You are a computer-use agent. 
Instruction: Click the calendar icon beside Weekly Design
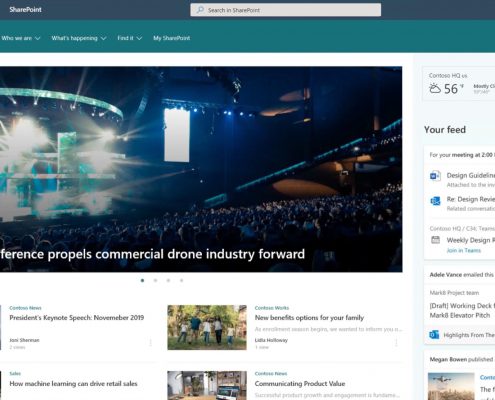coord(435,240)
